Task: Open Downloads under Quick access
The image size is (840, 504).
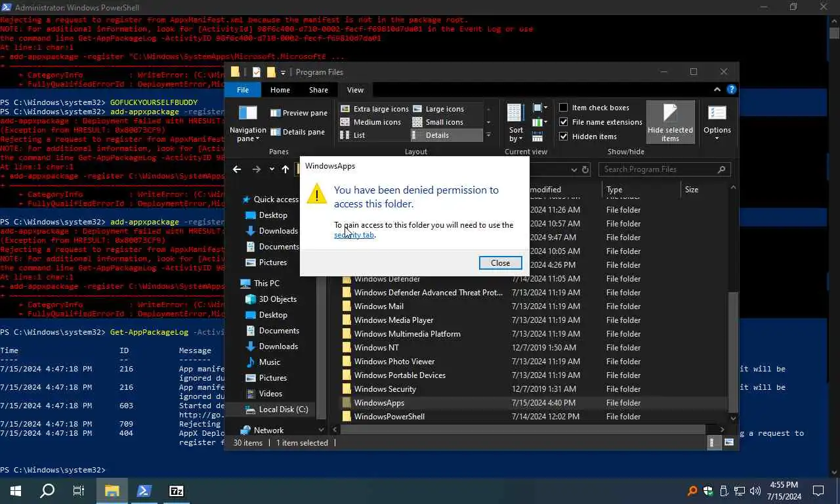Action: (278, 231)
